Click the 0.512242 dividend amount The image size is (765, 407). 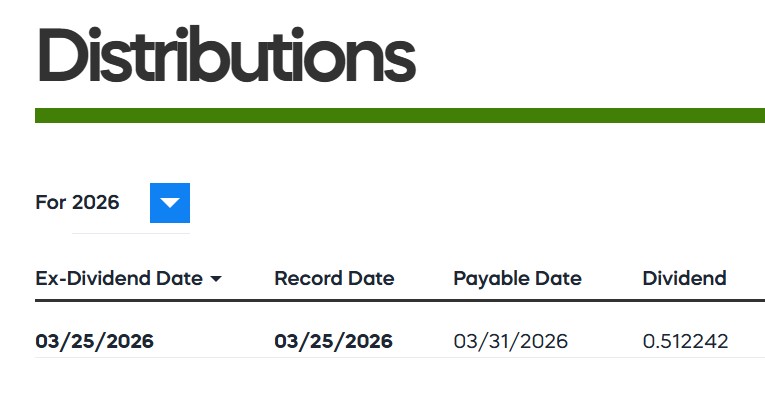[x=685, y=341]
